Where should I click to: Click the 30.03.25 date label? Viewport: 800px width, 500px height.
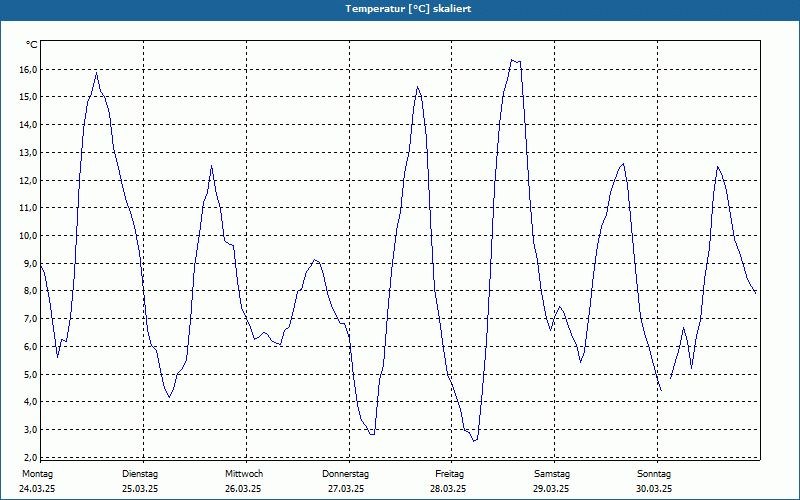[x=654, y=489]
